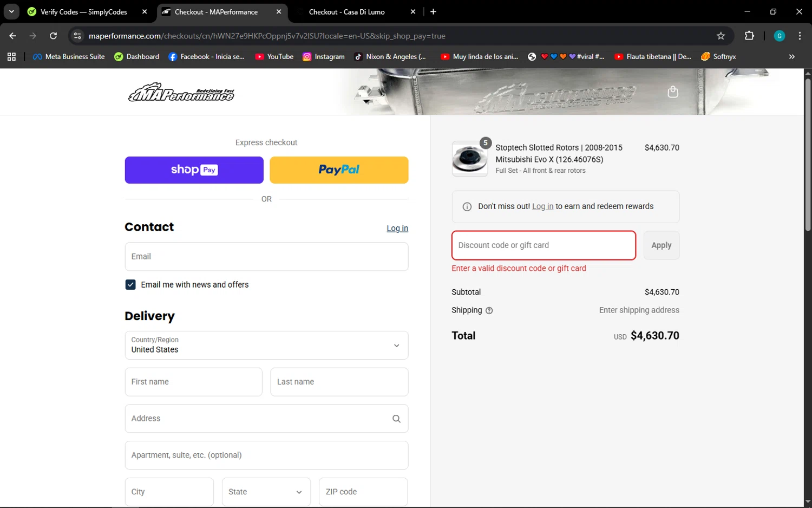Open the #viral hearts bookmark

tap(566, 56)
